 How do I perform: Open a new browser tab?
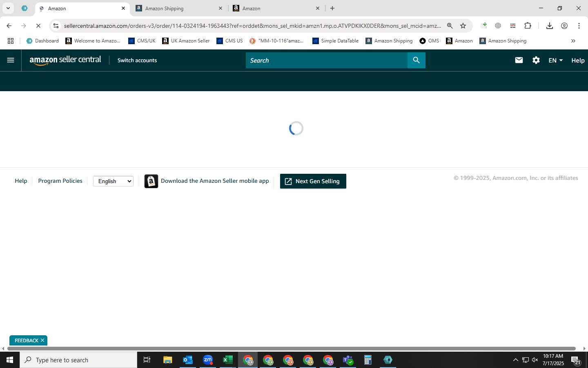tap(332, 8)
